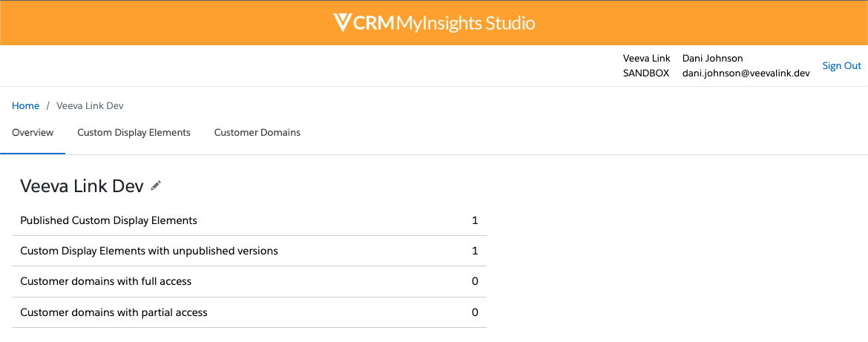Select the Veeva Link Dev page heading

tap(82, 186)
